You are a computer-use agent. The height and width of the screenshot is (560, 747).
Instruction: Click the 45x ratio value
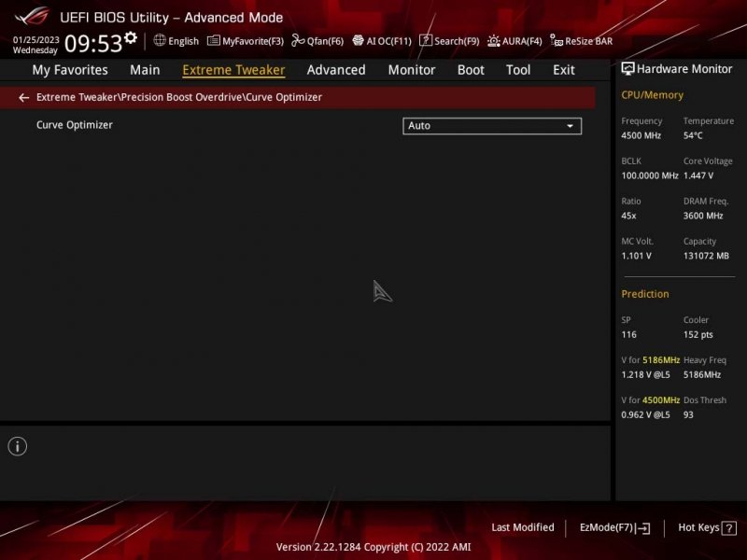[x=628, y=216]
